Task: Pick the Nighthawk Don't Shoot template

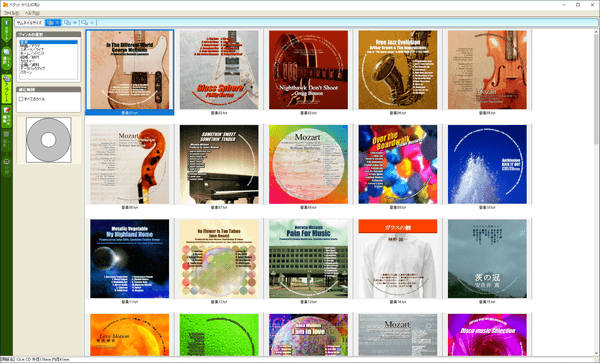Action: 308,70
